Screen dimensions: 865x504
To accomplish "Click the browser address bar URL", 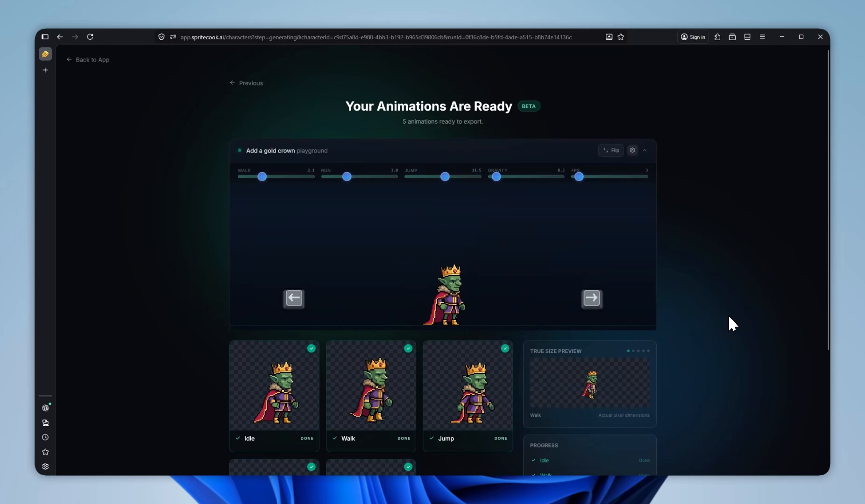I will click(x=376, y=37).
